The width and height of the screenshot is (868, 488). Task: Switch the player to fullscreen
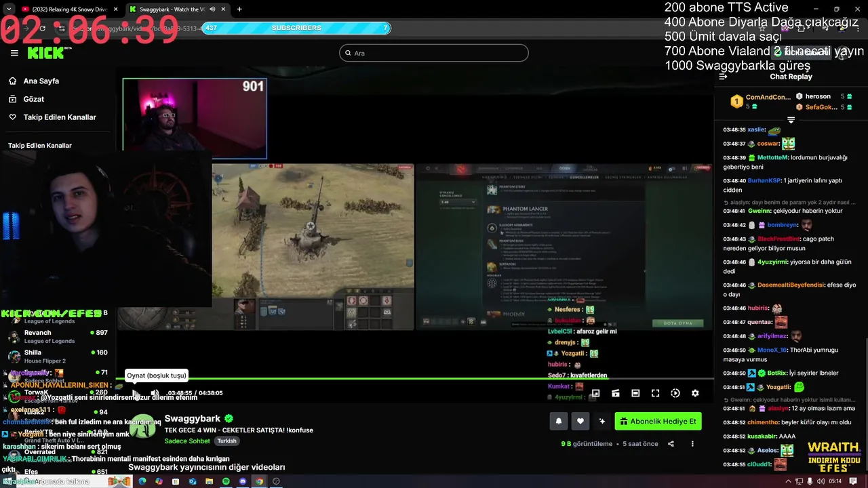[x=656, y=393]
